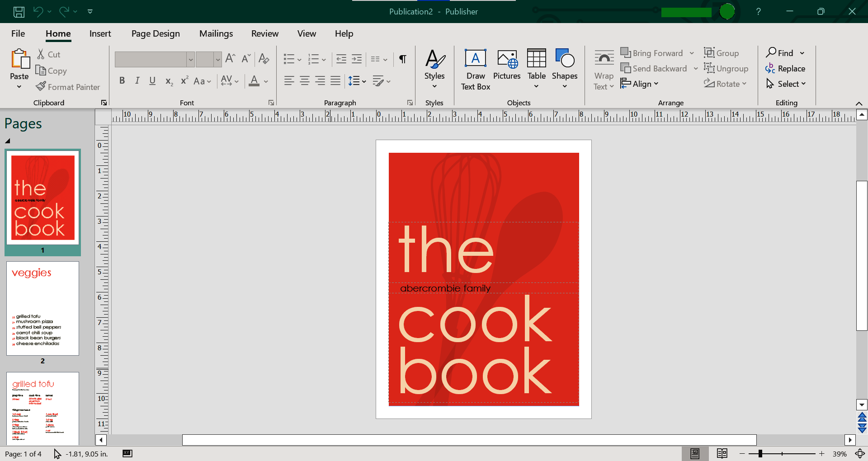Click the zoom slider handle
Image resolution: width=868 pixels, height=461 pixels.
coord(760,453)
